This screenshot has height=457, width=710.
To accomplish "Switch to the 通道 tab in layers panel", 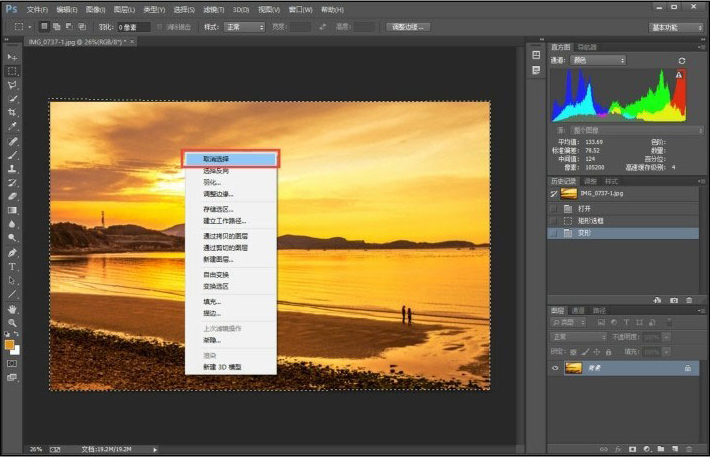I will 580,310.
